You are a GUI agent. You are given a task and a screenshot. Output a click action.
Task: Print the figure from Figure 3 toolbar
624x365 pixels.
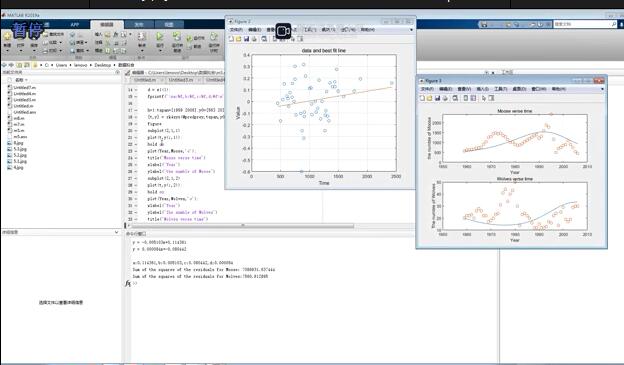(x=445, y=98)
